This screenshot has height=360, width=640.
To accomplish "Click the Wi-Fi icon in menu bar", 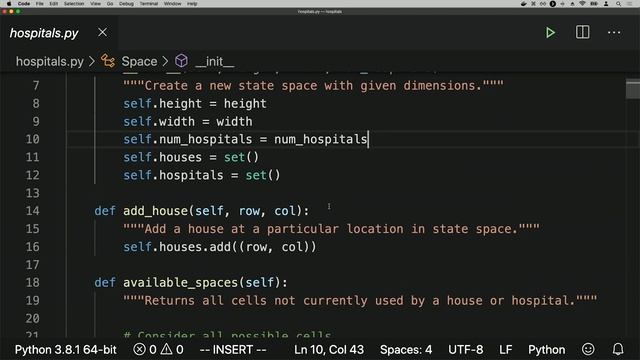I will click(x=582, y=4).
